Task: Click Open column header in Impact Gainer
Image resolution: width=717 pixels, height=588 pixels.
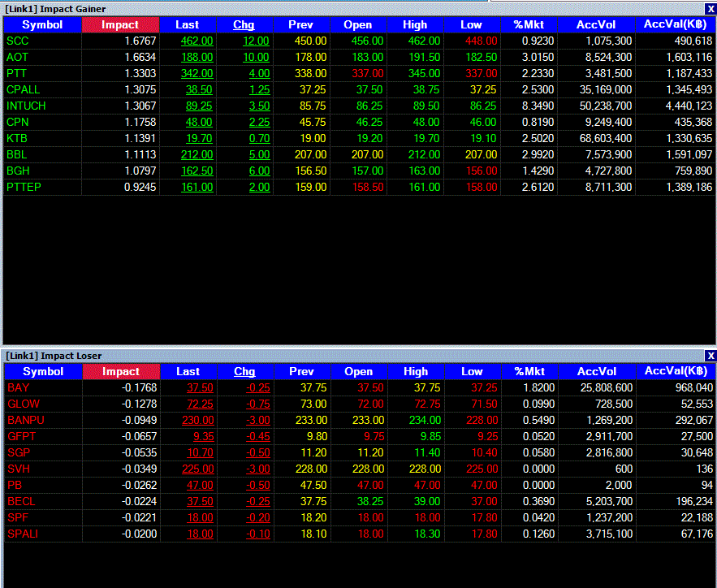Action: coord(358,24)
